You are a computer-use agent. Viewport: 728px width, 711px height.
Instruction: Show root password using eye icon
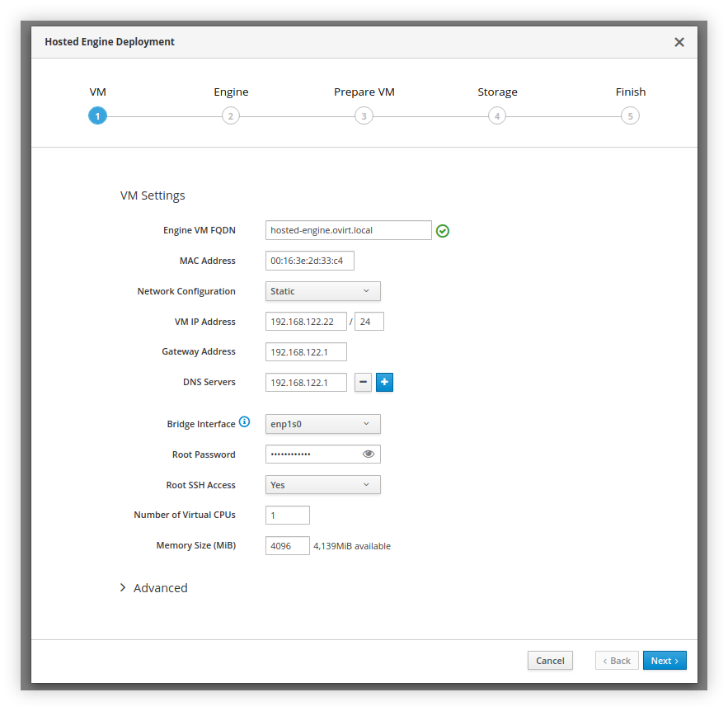coord(369,454)
